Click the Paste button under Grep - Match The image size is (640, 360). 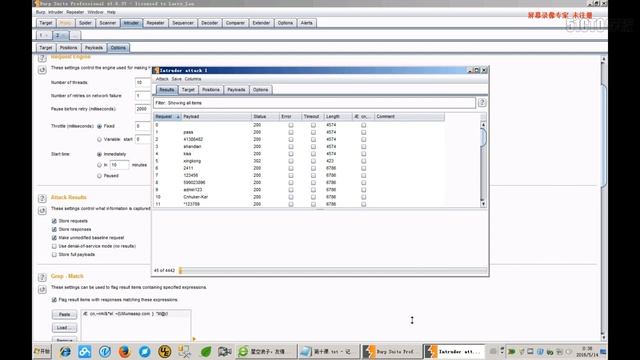[x=64, y=315]
